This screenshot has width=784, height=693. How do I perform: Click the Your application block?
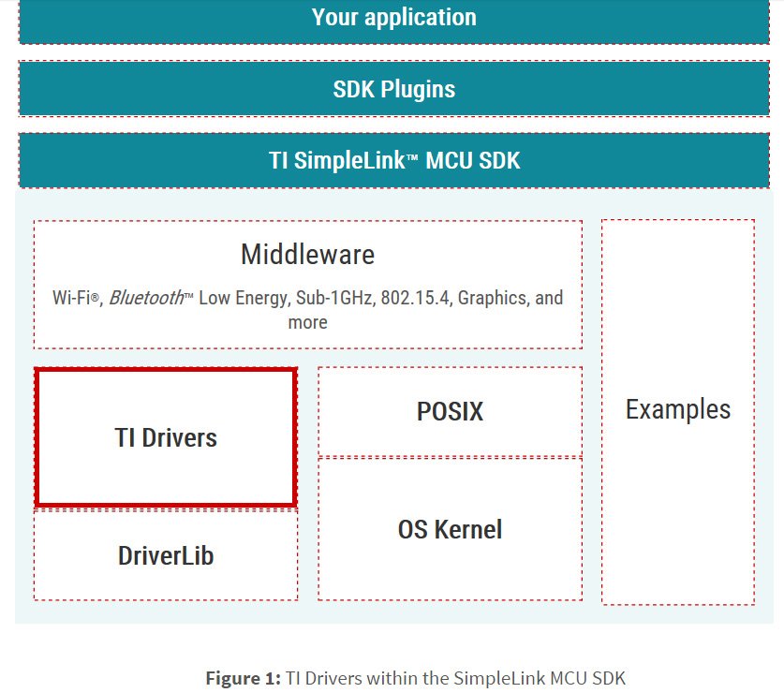394,21
